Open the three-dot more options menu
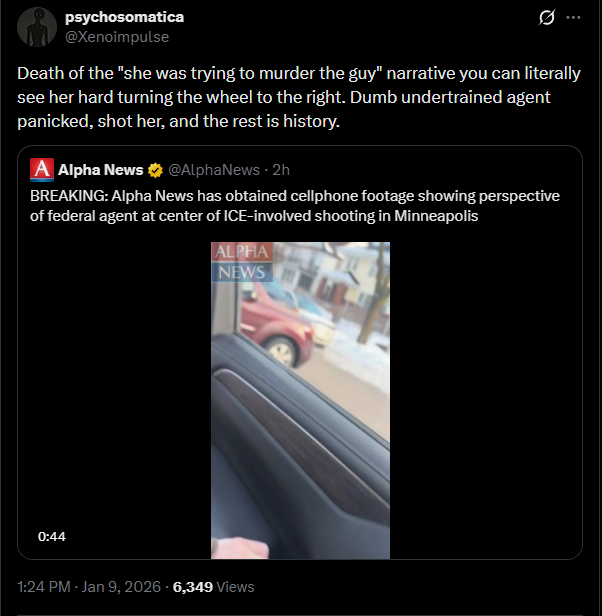This screenshot has width=602, height=616. click(x=573, y=18)
